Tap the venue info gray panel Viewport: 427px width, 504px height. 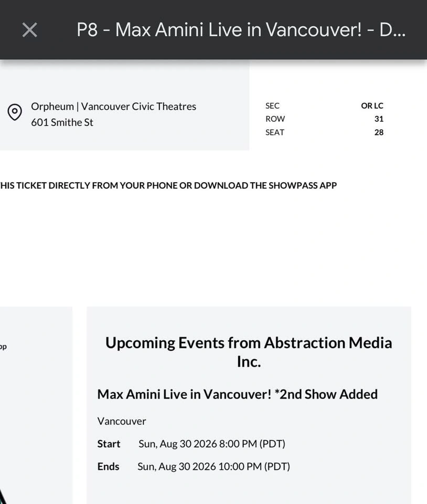click(124, 105)
